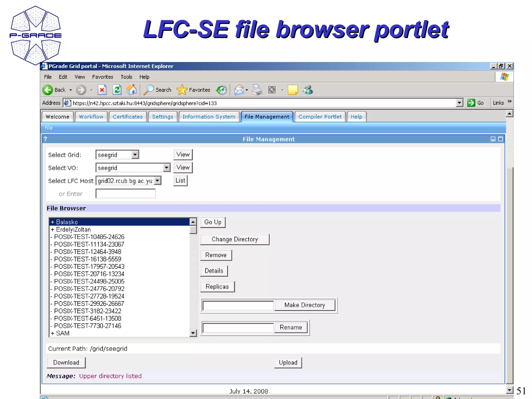Click the Stop page loading icon
The image size is (532, 399).
[x=102, y=90]
